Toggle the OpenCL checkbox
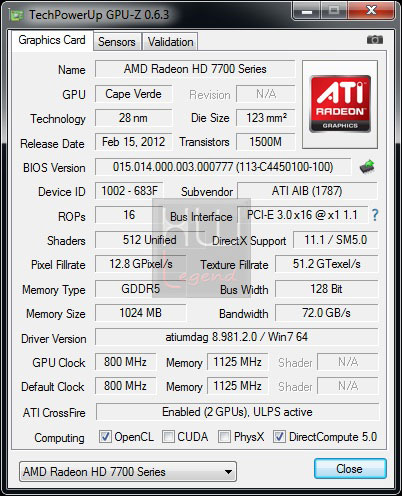402x496 pixels. [x=105, y=437]
